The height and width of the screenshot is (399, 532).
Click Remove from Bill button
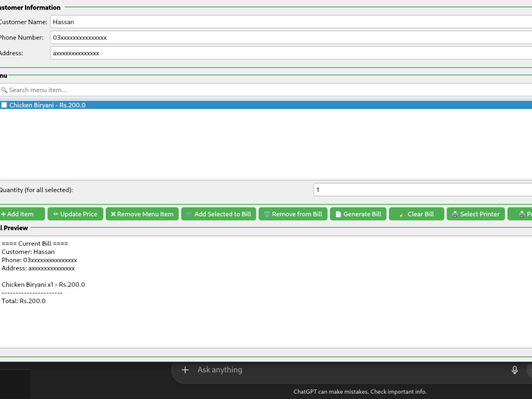pyautogui.click(x=293, y=214)
